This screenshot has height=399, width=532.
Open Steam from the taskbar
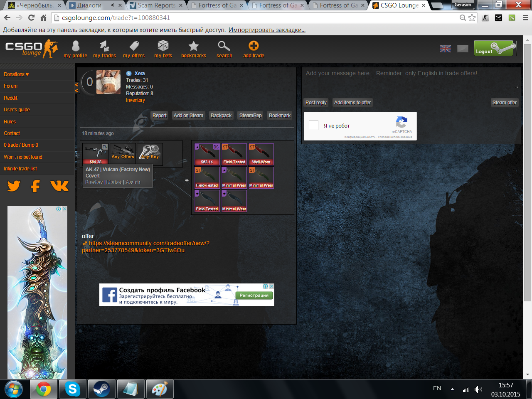pos(101,389)
